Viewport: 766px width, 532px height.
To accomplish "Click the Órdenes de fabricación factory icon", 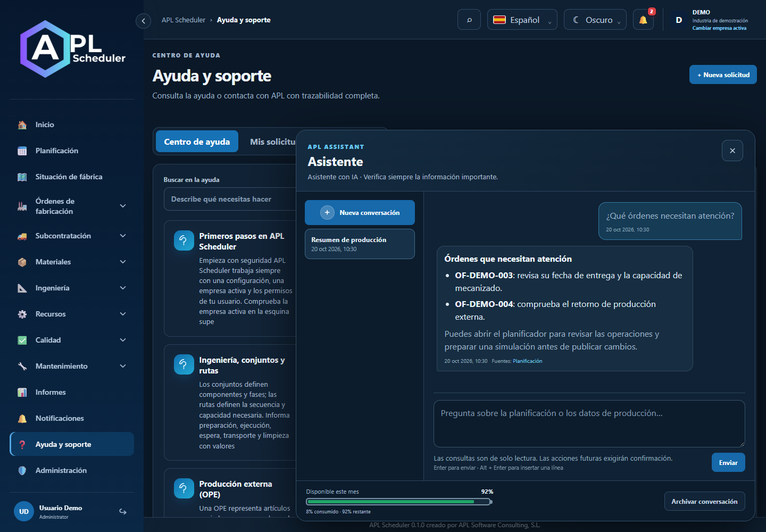I will click(x=22, y=206).
